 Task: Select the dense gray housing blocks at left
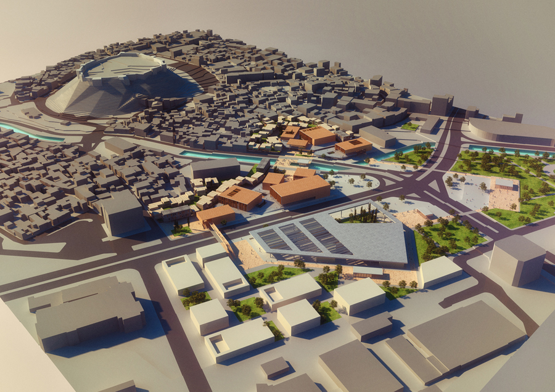click(43, 179)
